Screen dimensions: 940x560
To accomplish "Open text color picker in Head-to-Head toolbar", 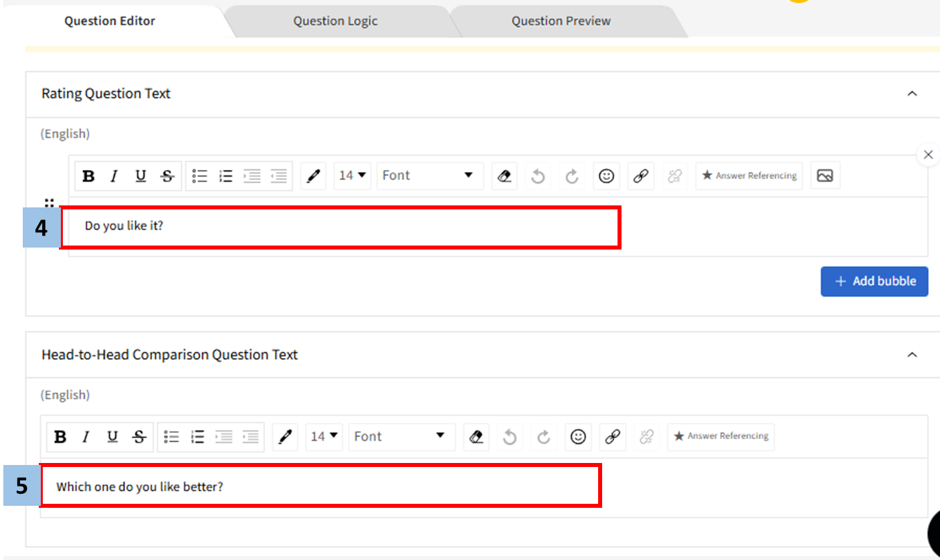I will tap(285, 437).
